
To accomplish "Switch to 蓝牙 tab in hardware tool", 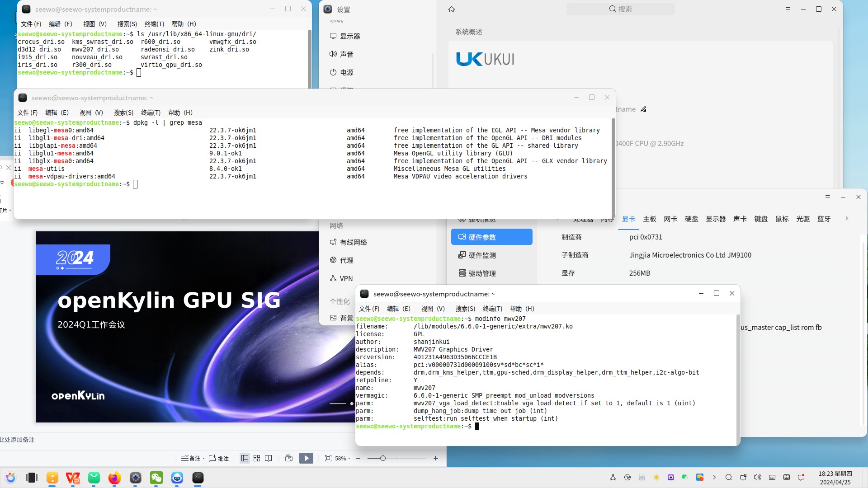I will point(824,219).
